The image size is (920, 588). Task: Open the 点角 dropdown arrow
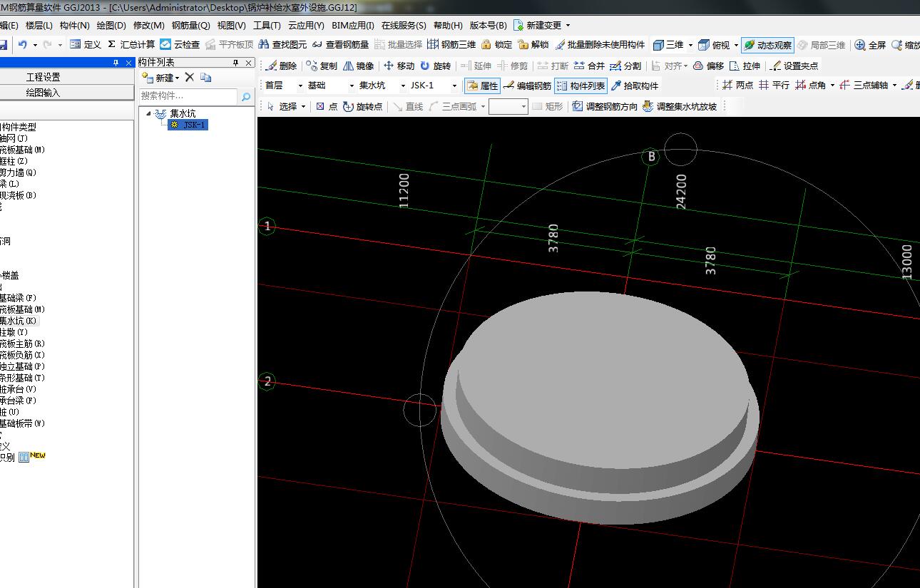click(832, 86)
